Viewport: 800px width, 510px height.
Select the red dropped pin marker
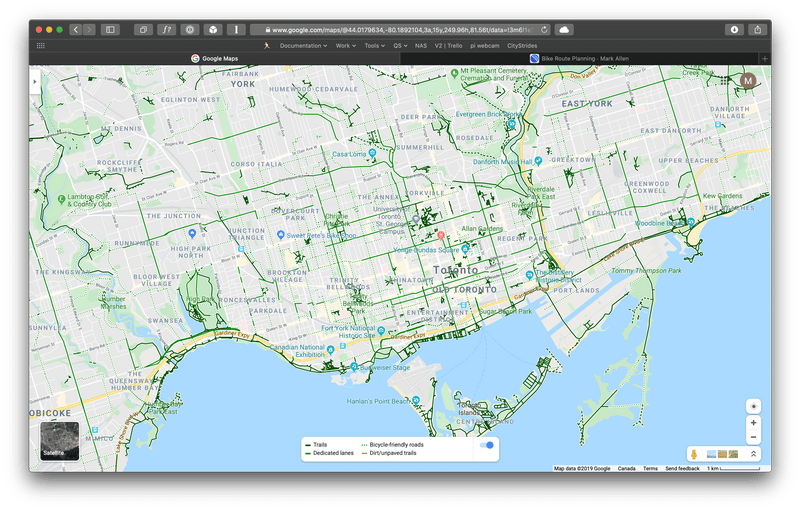[x=441, y=235]
